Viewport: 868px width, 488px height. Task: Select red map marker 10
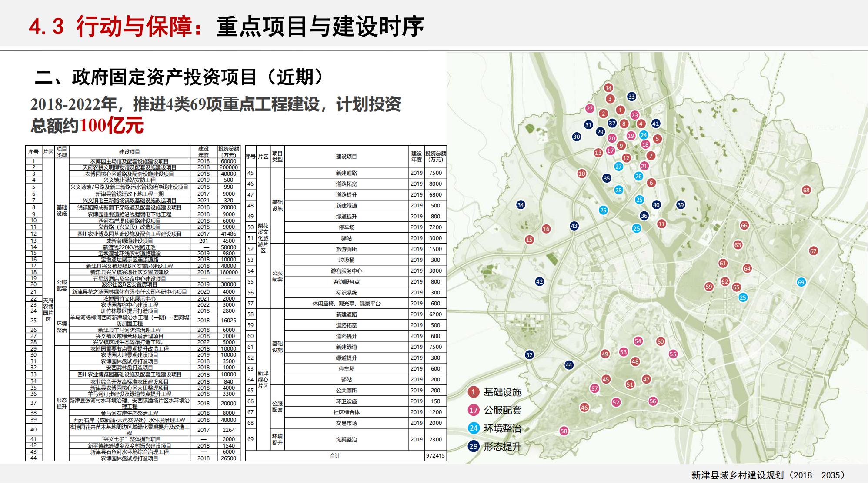click(582, 174)
